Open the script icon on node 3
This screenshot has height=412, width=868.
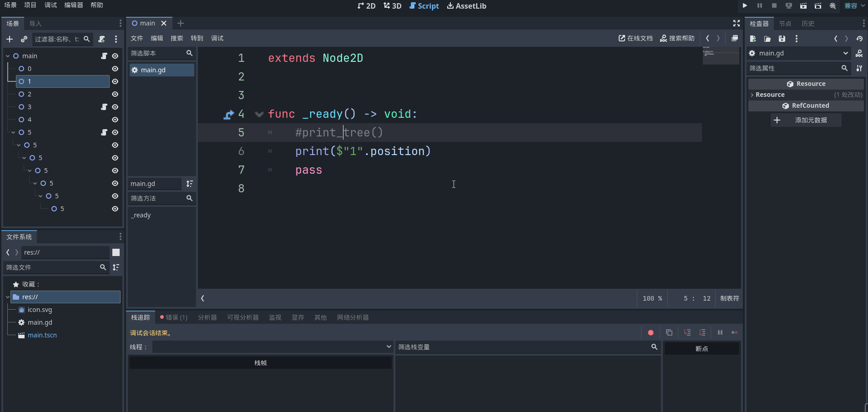(x=104, y=107)
